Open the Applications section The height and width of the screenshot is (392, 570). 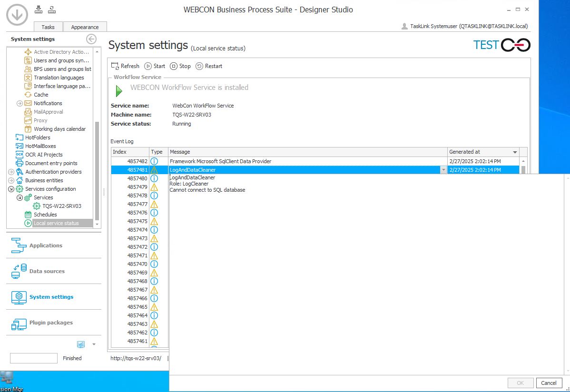(54, 245)
